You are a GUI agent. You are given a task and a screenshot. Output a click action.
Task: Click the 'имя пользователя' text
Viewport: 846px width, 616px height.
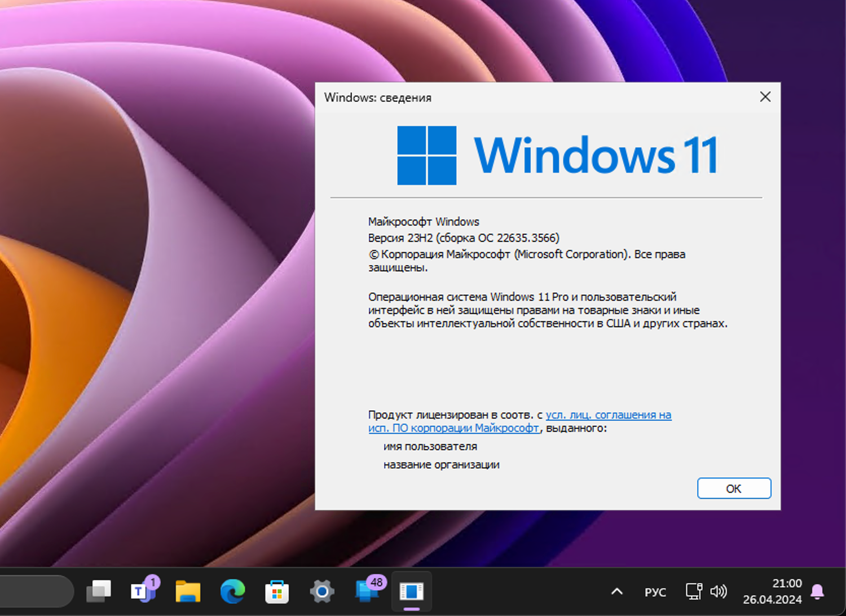tap(430, 446)
